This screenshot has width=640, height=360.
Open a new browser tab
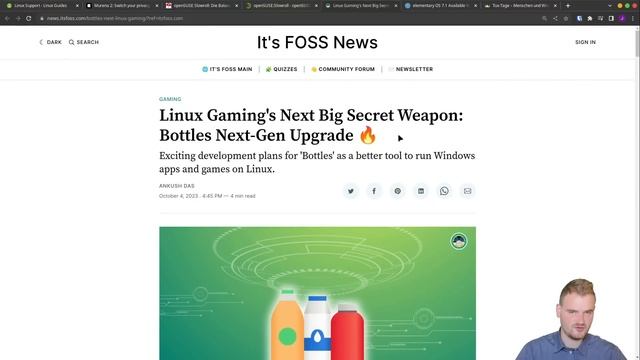pos(568,6)
